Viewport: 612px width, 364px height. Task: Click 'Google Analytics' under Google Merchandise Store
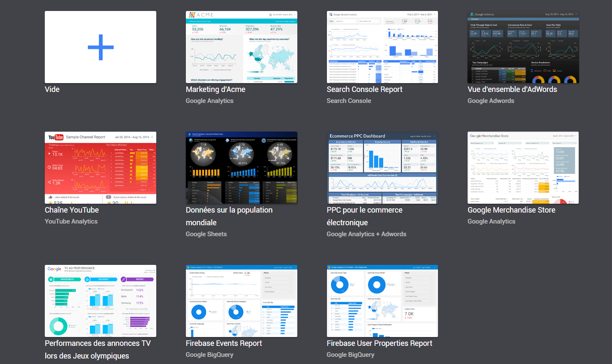click(491, 221)
